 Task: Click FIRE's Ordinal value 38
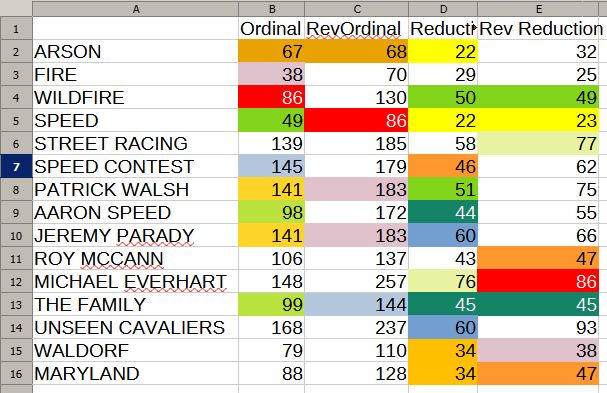tap(271, 74)
